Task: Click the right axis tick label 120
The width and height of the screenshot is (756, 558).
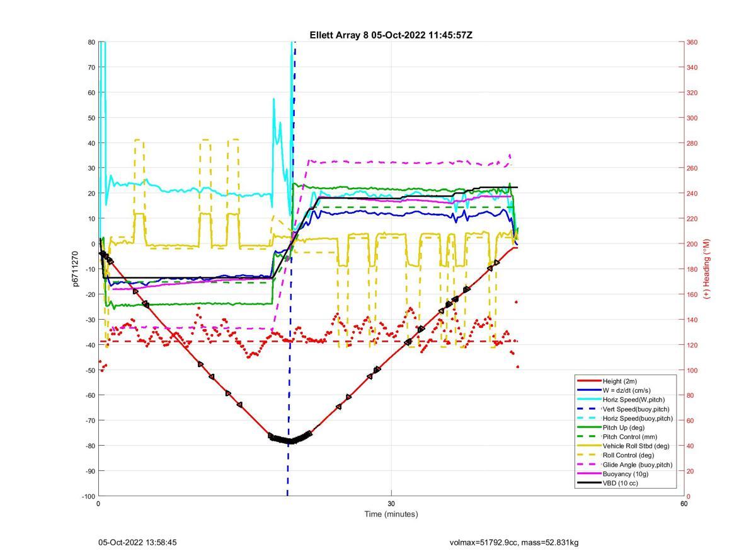Action: click(x=692, y=345)
